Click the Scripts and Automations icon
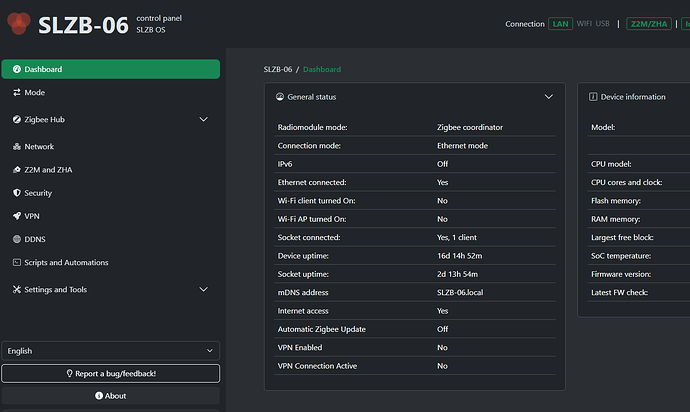Screen dimensions: 690x412 click(x=16, y=262)
